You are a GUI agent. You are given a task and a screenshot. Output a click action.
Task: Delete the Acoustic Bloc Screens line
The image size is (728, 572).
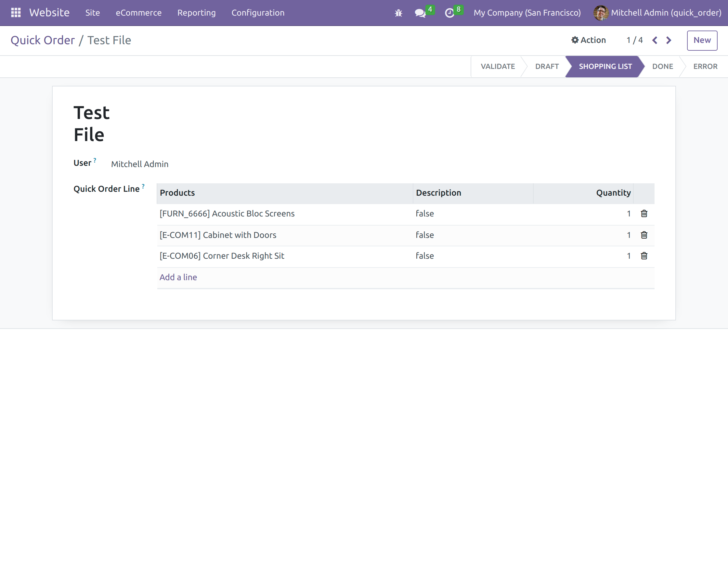pyautogui.click(x=643, y=214)
